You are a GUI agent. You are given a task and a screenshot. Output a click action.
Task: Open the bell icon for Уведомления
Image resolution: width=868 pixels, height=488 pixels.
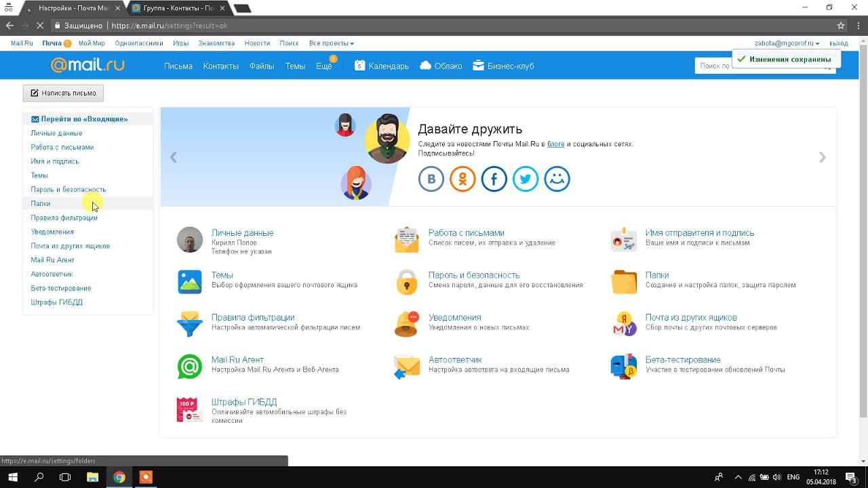407,324
